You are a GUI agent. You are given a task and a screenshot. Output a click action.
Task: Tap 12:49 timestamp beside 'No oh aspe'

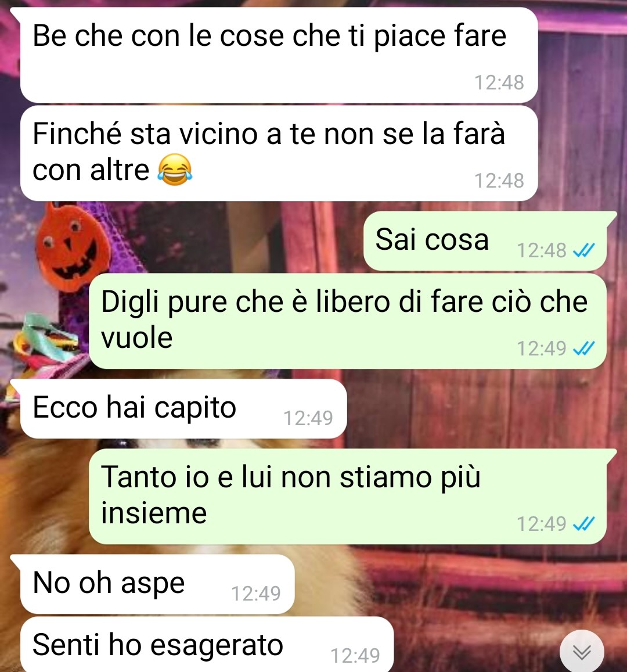click(255, 593)
